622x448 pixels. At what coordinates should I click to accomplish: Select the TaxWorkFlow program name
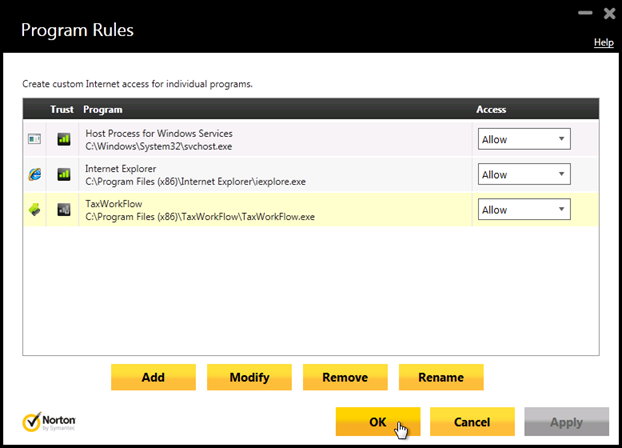point(114,204)
